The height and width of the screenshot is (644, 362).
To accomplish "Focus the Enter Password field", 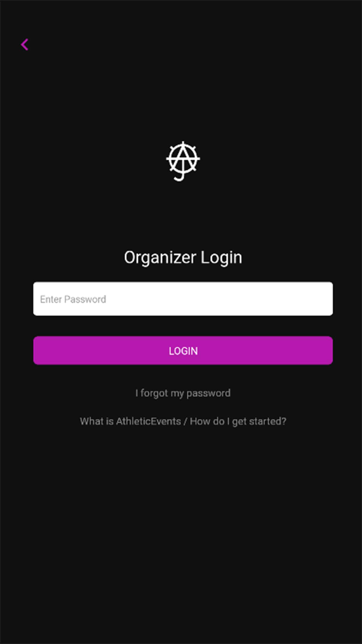I will [183, 299].
